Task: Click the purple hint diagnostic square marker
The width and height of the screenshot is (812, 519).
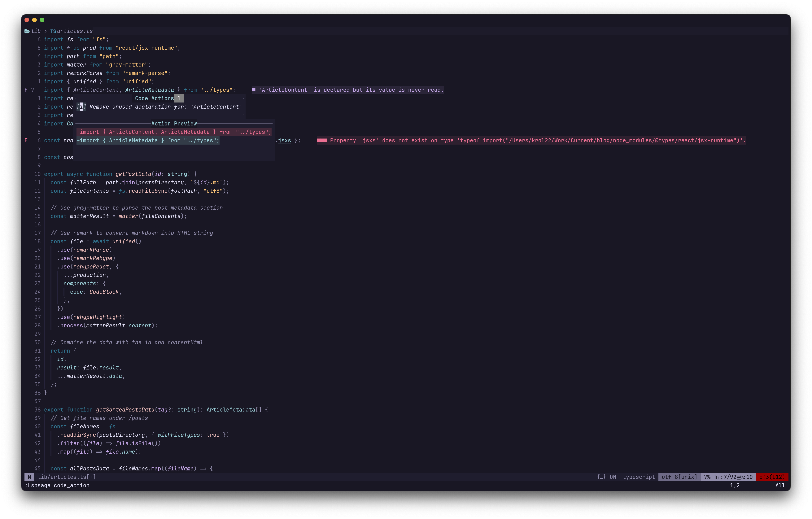Action: point(254,90)
